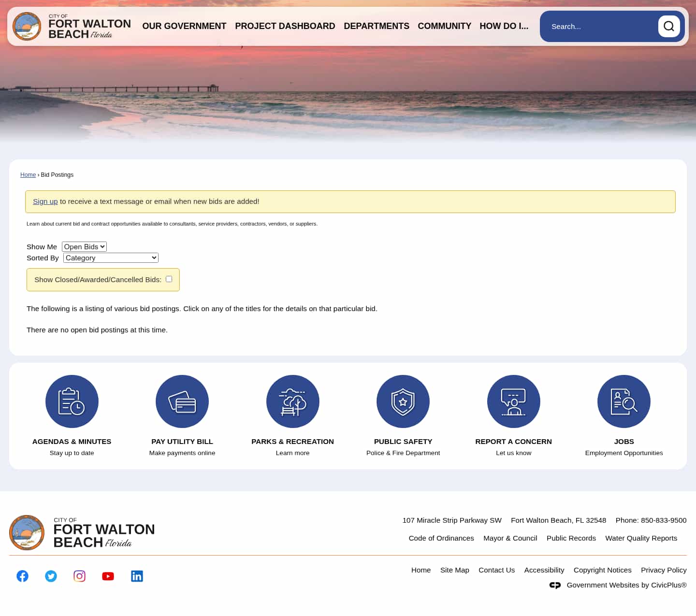Viewport: 696px width, 616px height.
Task: Select the Pay Utility Bill credit card icon
Action: (x=182, y=401)
